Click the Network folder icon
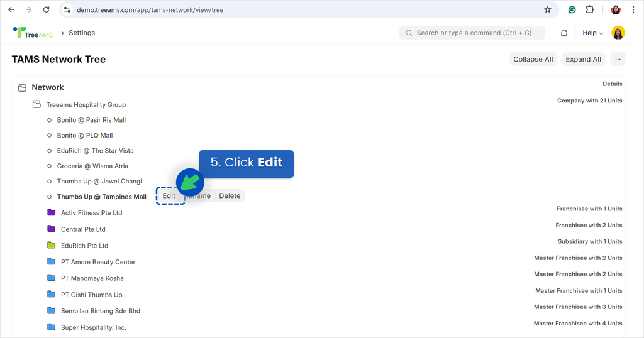The height and width of the screenshot is (338, 644). click(x=22, y=88)
